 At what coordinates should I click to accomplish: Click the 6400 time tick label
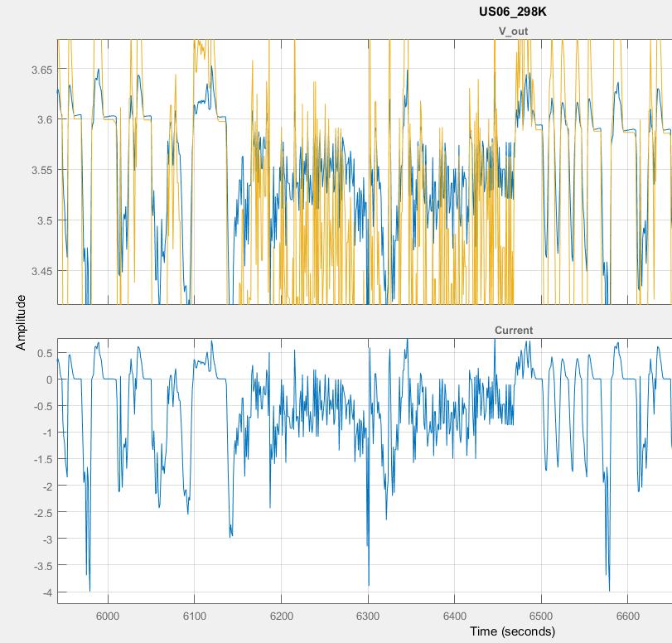pos(454,616)
